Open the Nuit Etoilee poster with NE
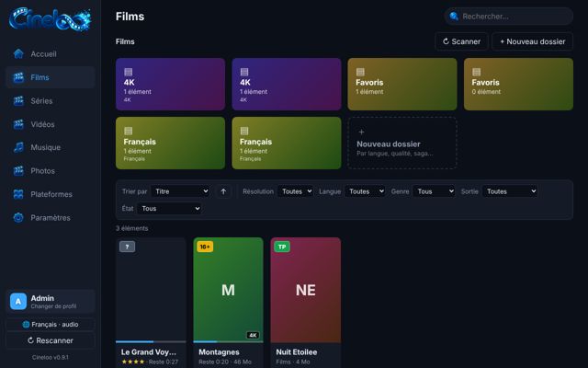 tap(306, 290)
